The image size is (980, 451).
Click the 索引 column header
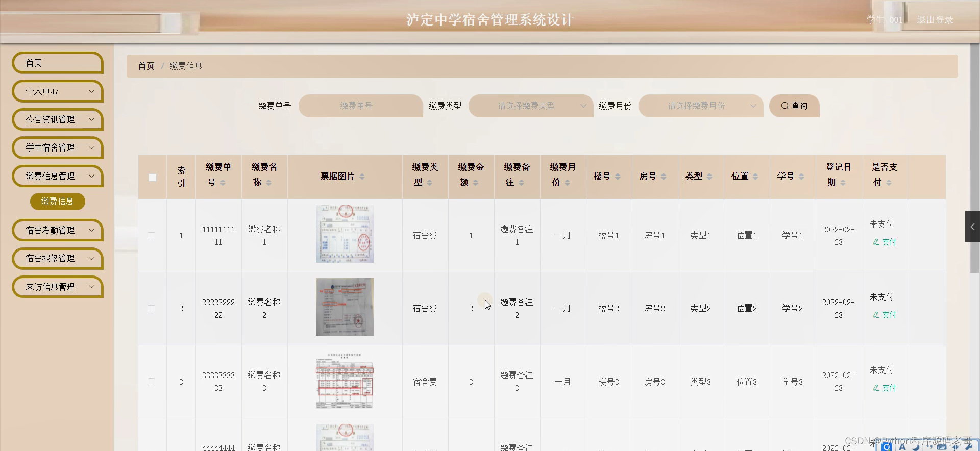pyautogui.click(x=181, y=177)
